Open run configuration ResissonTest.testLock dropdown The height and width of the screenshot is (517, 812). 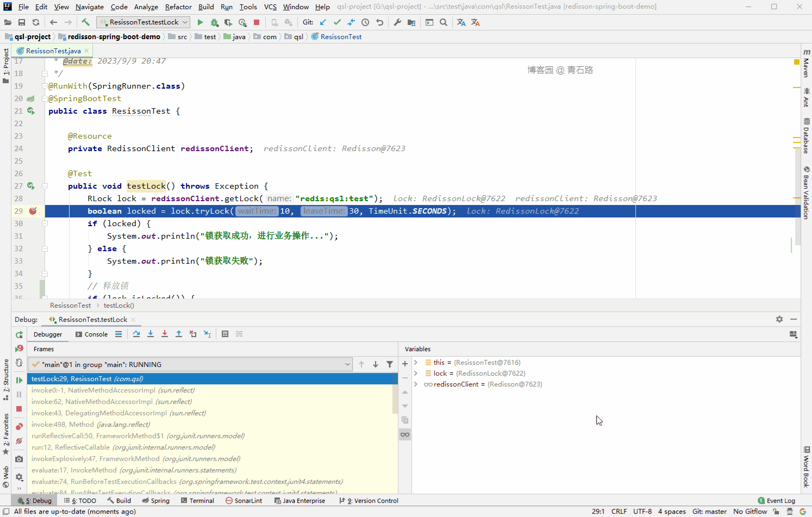pos(143,22)
